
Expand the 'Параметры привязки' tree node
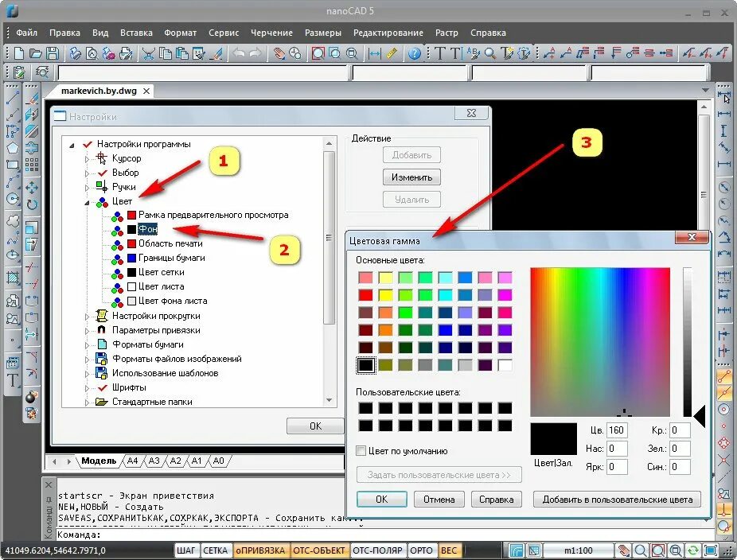click(x=87, y=331)
